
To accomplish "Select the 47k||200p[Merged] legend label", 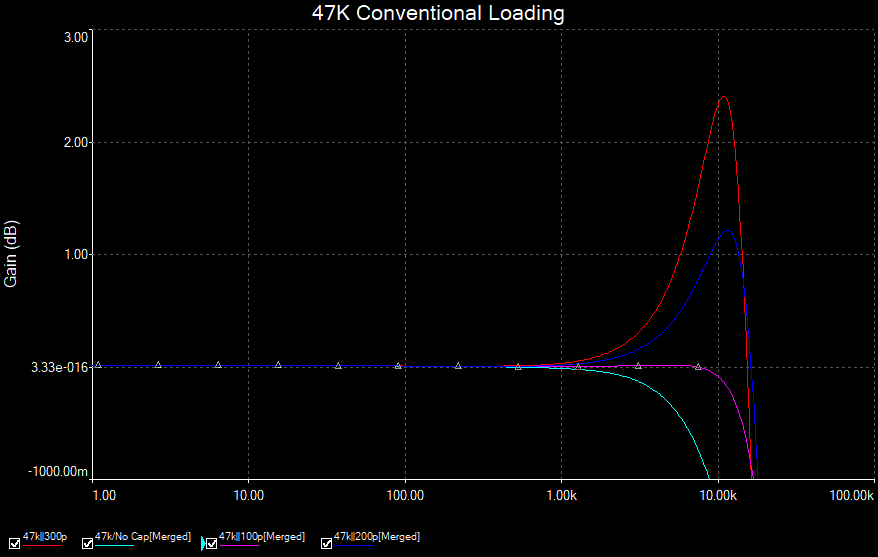I will pos(377,536).
